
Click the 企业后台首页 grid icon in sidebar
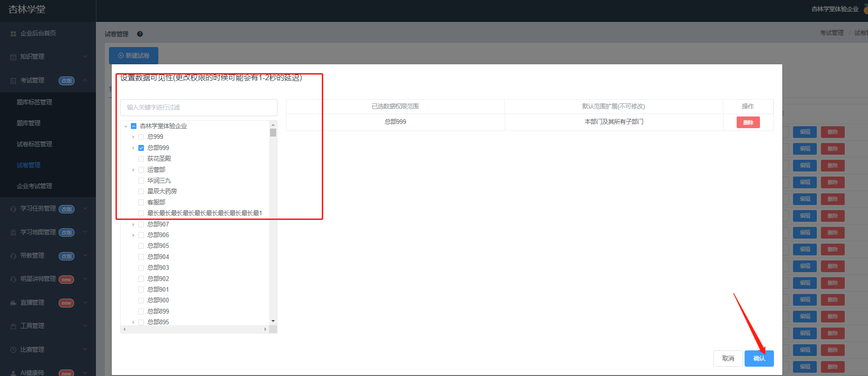pos(13,34)
